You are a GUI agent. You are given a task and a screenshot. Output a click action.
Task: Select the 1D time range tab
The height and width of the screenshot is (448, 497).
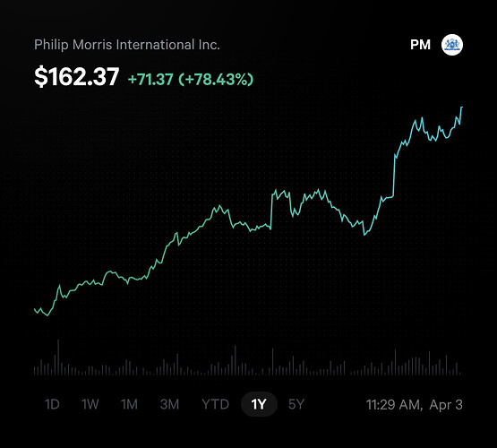tap(52, 404)
